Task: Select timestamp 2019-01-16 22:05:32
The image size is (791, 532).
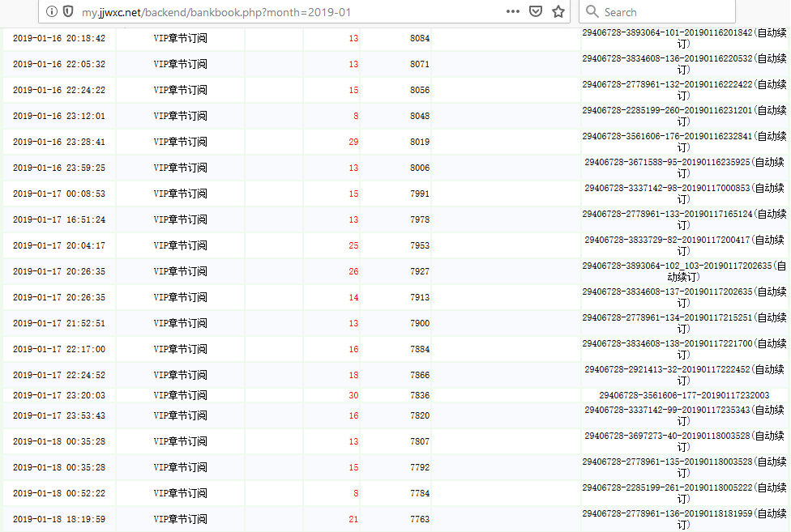Action: 59,65
